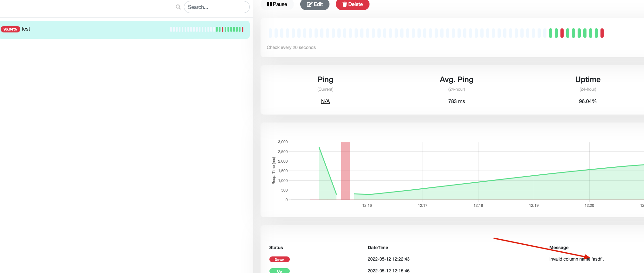This screenshot has width=644, height=273.
Task: Click the Check every 20 seconds text
Action: click(291, 47)
